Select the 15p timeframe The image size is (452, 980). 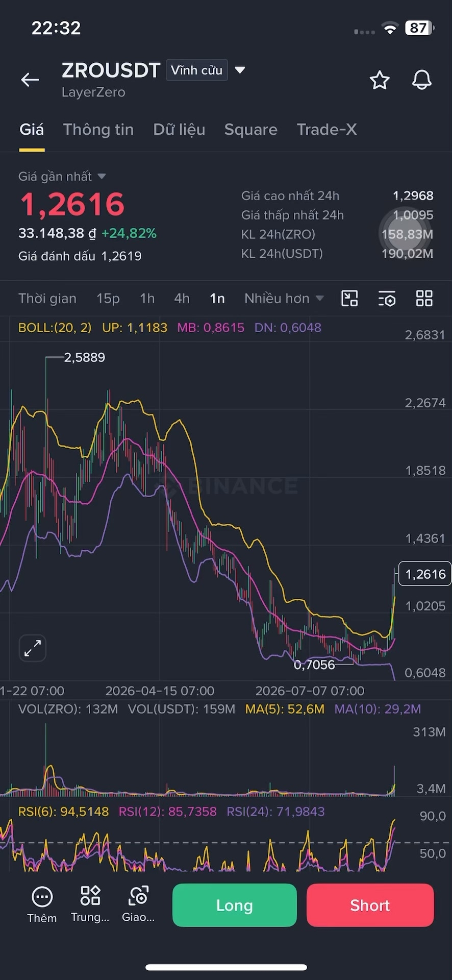[x=108, y=299]
